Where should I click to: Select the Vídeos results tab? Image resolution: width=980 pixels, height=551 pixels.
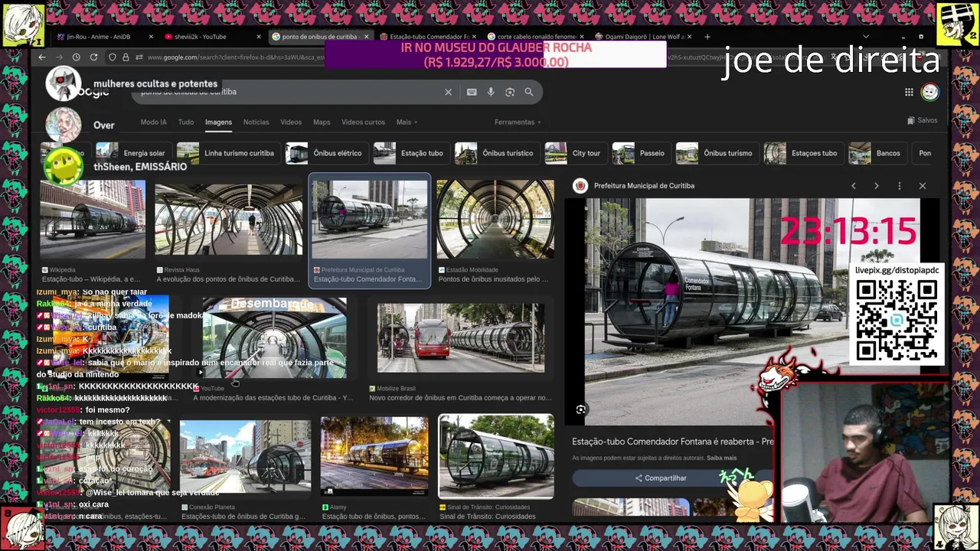pos(291,122)
